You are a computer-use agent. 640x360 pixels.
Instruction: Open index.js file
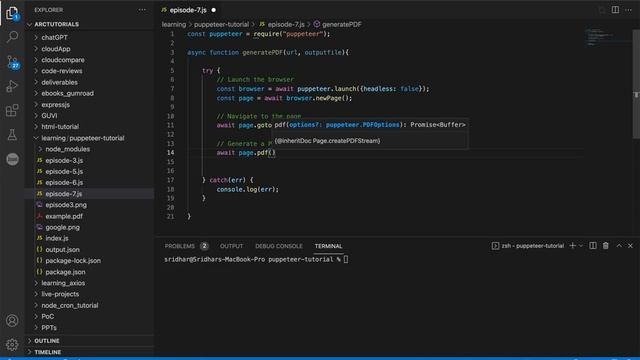(57, 238)
